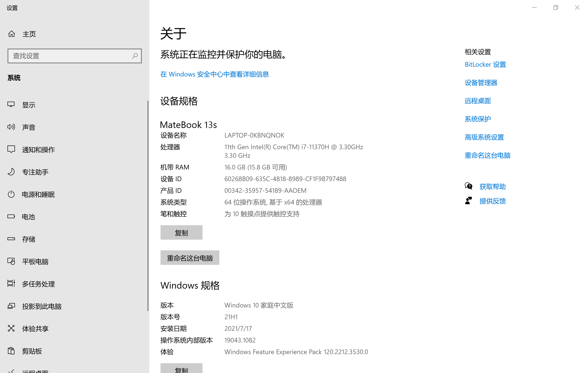Click the 剪贴板 clipboard icon
This screenshot has width=588, height=373.
11,351
